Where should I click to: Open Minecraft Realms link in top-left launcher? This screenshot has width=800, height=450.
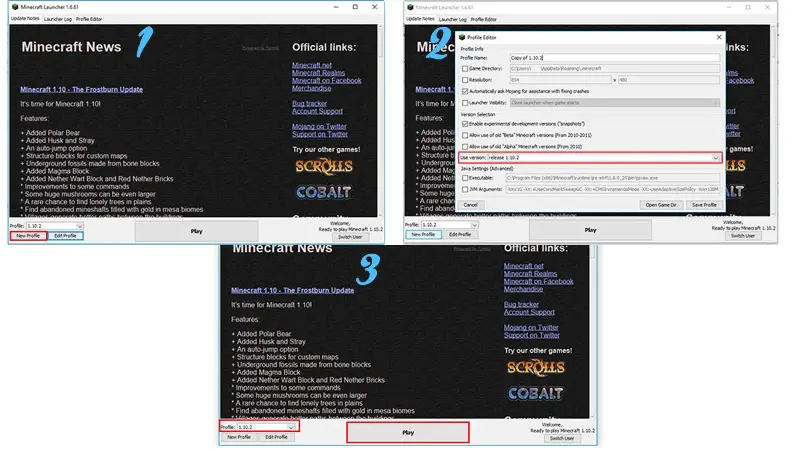pyautogui.click(x=318, y=72)
